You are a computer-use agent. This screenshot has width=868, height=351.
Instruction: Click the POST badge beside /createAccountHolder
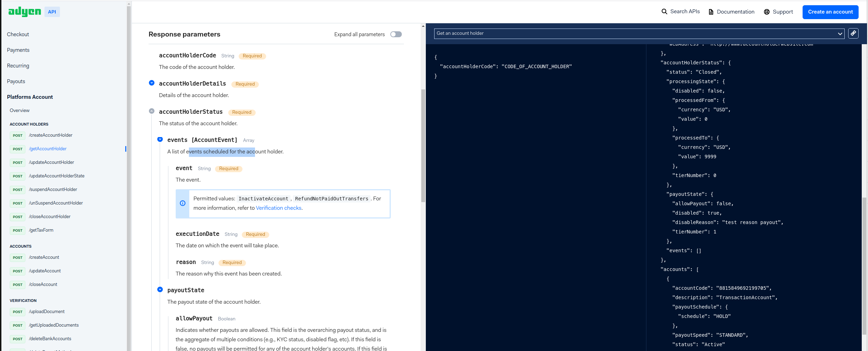(x=17, y=135)
